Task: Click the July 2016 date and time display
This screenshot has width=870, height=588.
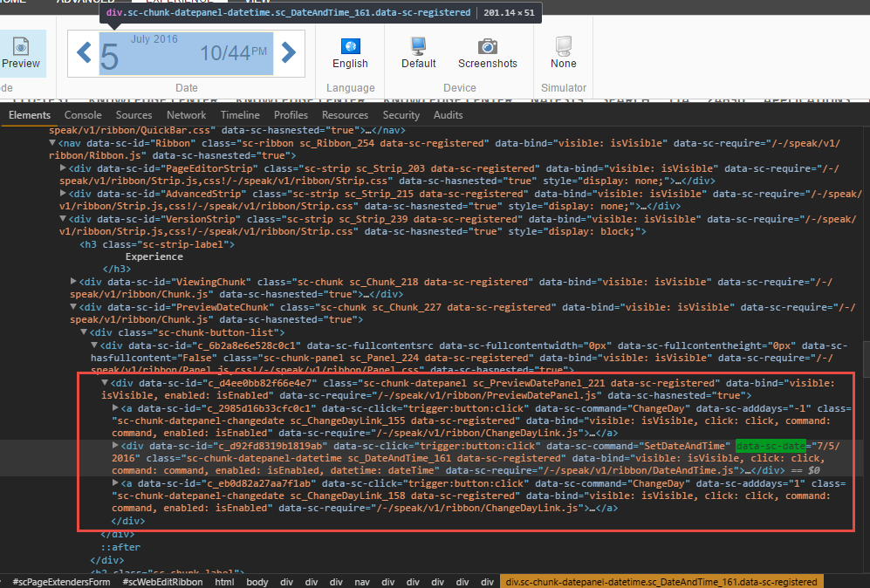Action: click(x=186, y=53)
